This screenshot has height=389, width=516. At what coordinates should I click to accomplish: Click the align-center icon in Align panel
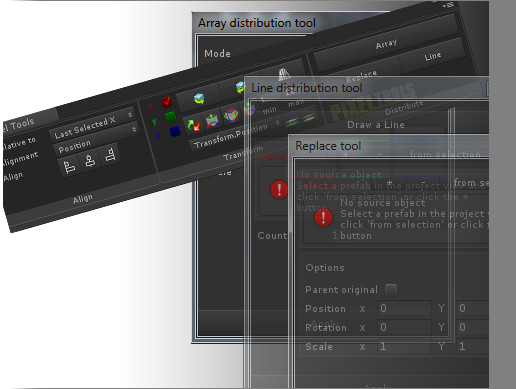90,161
